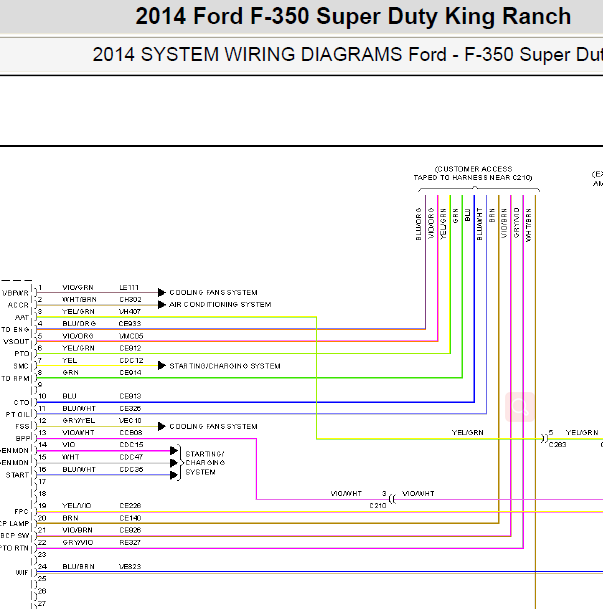
Task: Click the 'SMC' pin name
Action: (x=21, y=366)
